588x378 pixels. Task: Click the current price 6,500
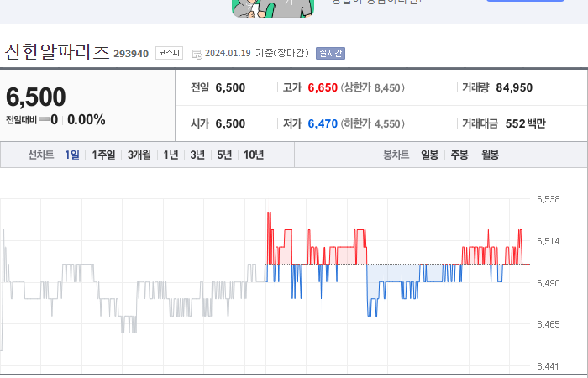(x=36, y=97)
